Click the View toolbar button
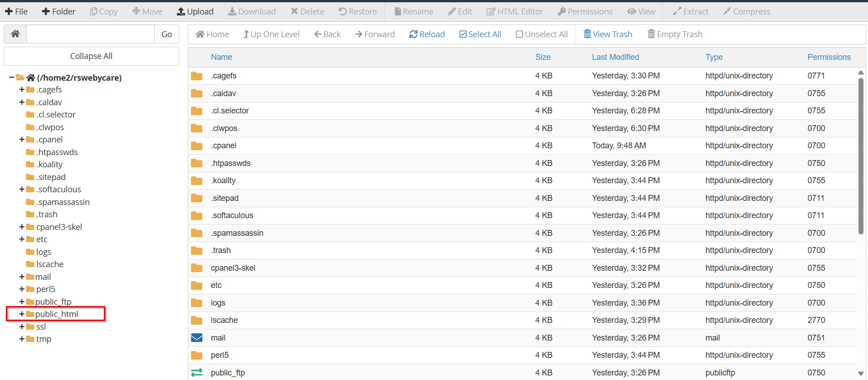This screenshot has width=868, height=380. (x=641, y=11)
